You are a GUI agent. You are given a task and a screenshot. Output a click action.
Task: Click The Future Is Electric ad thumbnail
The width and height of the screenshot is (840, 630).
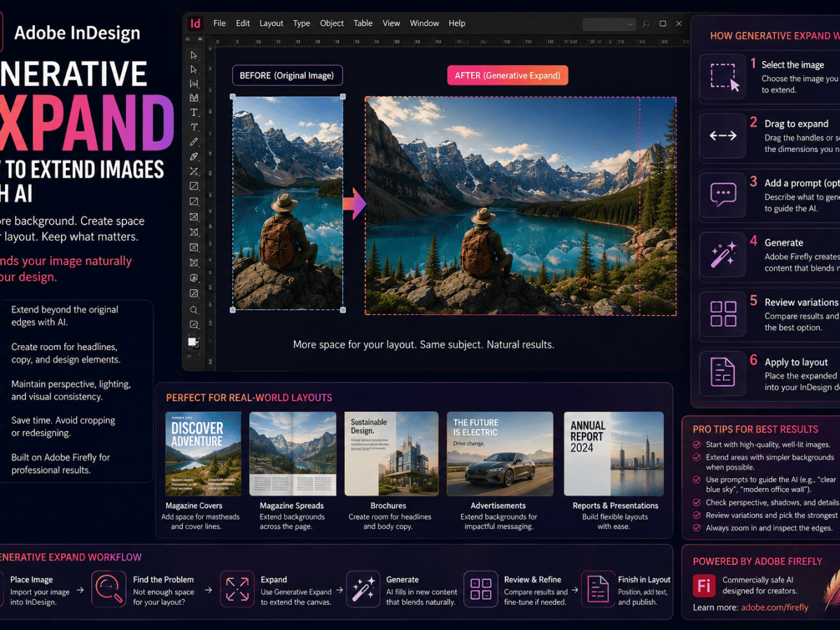(x=498, y=454)
